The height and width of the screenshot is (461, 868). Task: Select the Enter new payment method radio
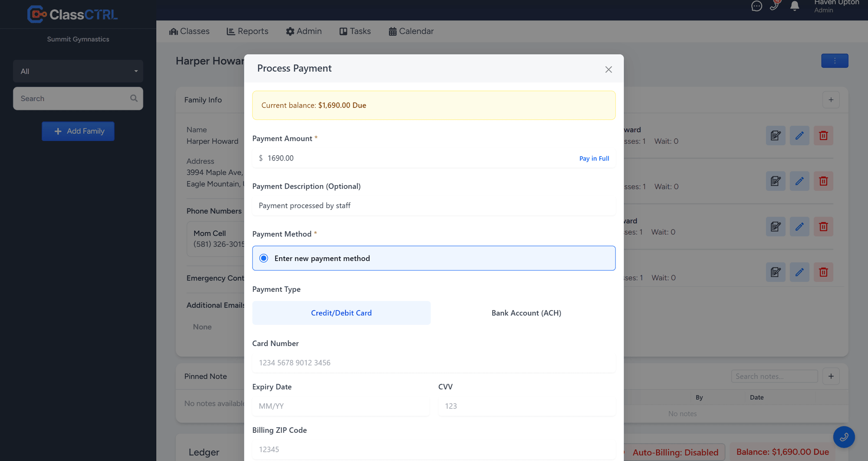[x=263, y=258]
